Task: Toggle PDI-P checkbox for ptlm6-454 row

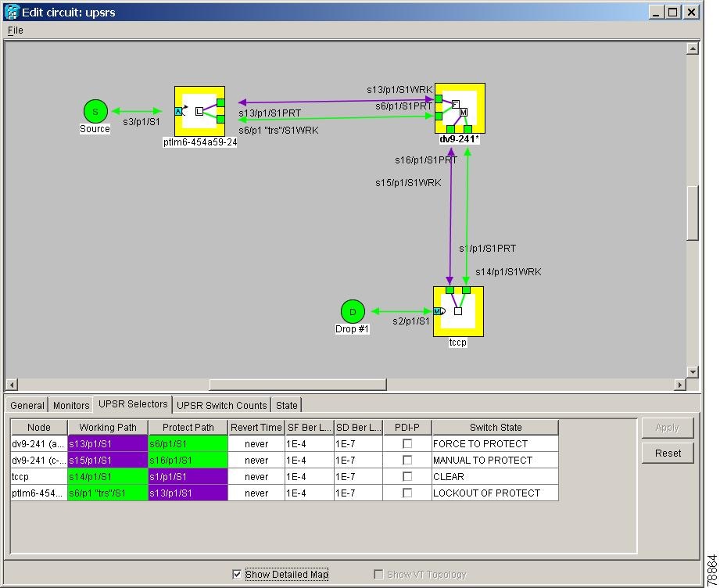Action: pos(407,493)
